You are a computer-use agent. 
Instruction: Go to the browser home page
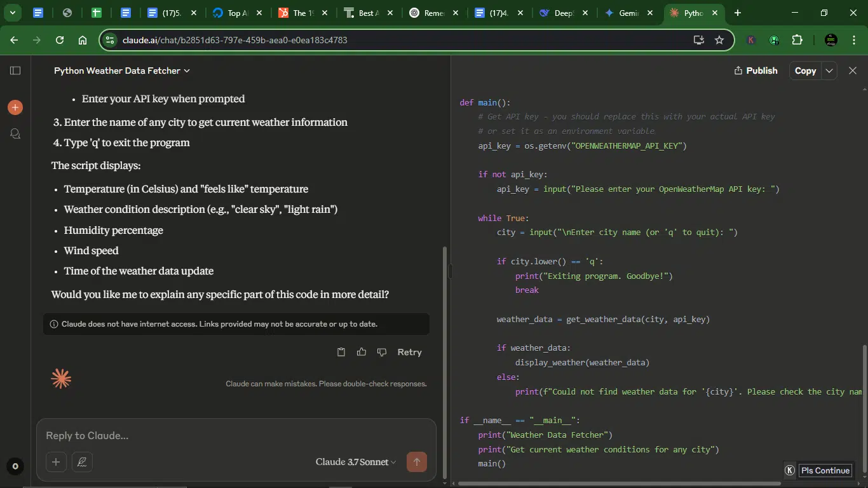click(x=83, y=40)
